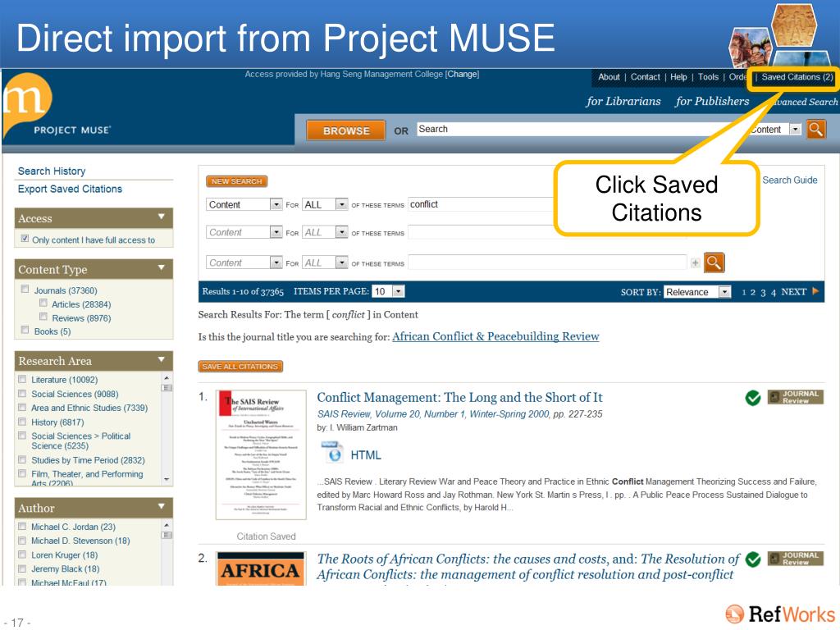Check Loren Kruger (18) author checkbox
Image resolution: width=840 pixels, height=630 pixels.
pos(22,555)
